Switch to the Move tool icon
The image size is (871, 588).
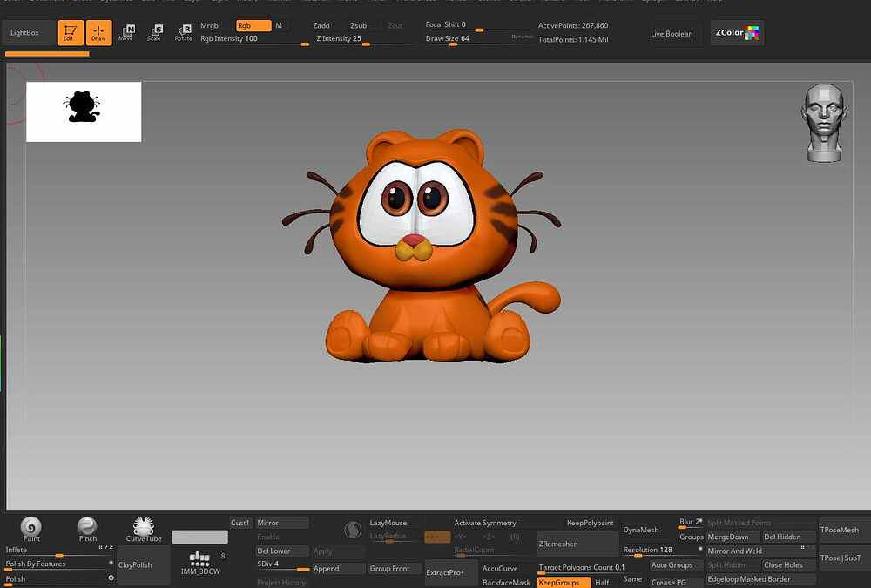pyautogui.click(x=126, y=33)
